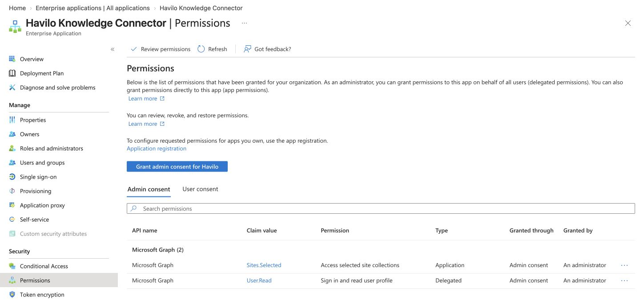The width and height of the screenshot is (644, 300).
Task: Click the Users and groups icon
Action: pyautogui.click(x=12, y=163)
